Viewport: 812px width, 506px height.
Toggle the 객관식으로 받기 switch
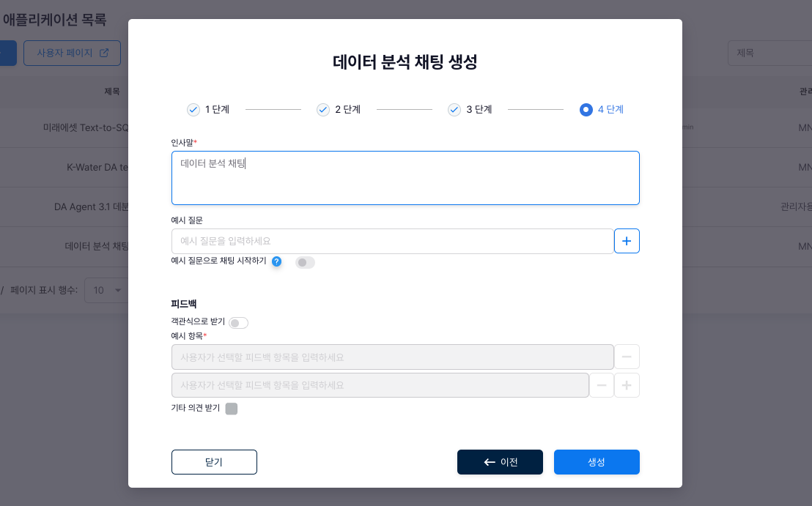(x=238, y=322)
